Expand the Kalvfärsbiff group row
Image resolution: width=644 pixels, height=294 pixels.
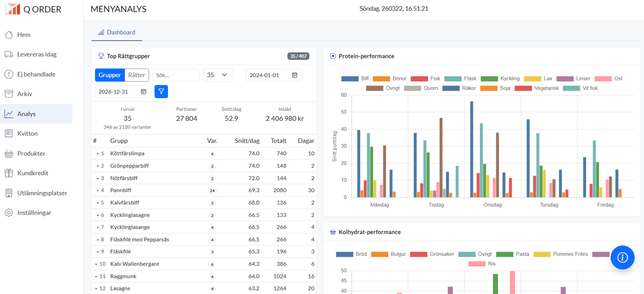click(98, 202)
